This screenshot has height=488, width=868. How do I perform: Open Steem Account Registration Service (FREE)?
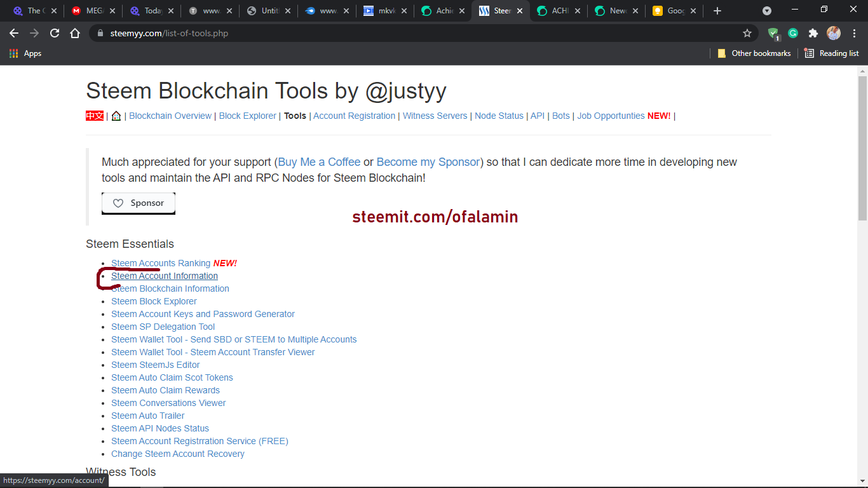click(x=200, y=441)
